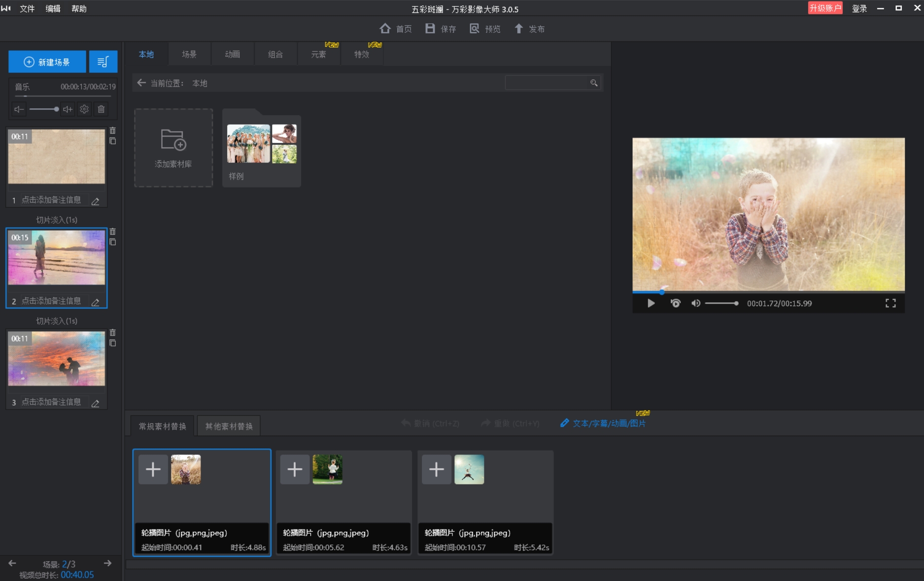Image resolution: width=924 pixels, height=581 pixels.
Task: Duplicate scene 2 with copy icon
Action: [x=113, y=242]
